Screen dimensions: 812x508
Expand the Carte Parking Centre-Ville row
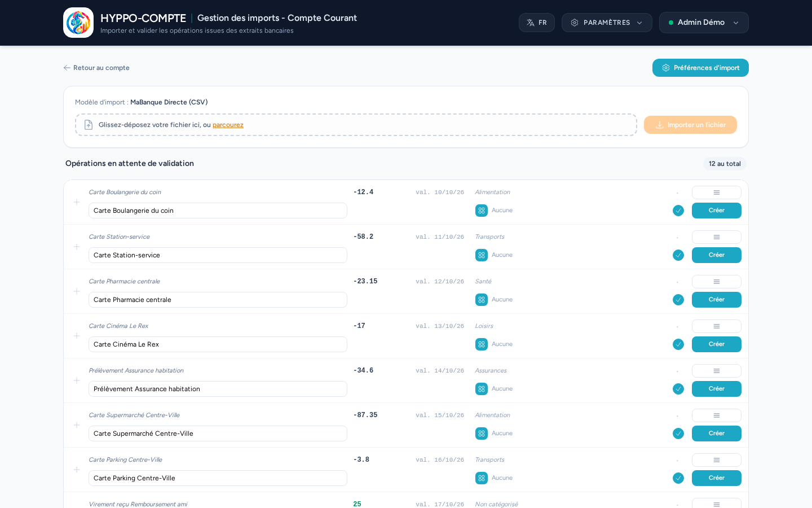(x=77, y=470)
